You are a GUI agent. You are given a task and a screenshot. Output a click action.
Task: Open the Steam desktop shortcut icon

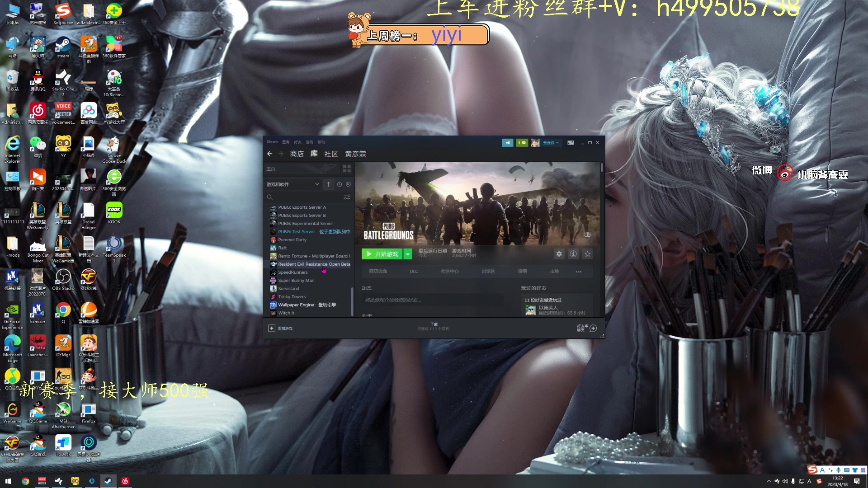(63, 47)
